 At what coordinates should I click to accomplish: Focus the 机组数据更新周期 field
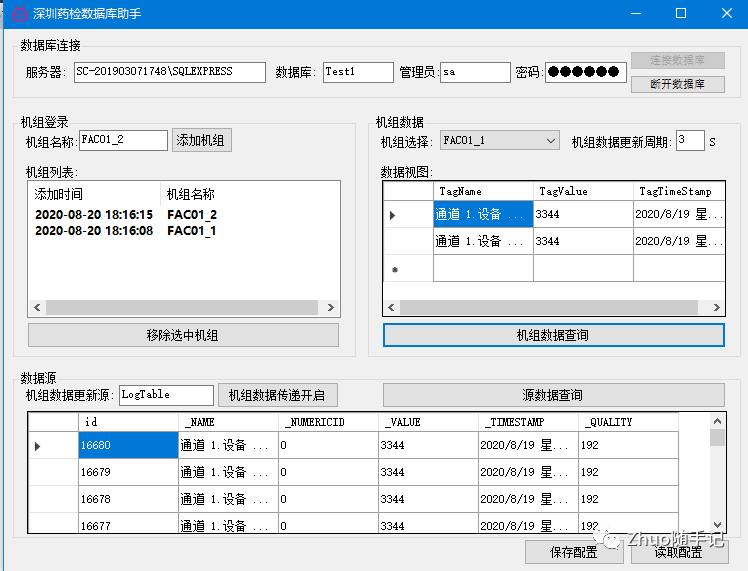690,141
